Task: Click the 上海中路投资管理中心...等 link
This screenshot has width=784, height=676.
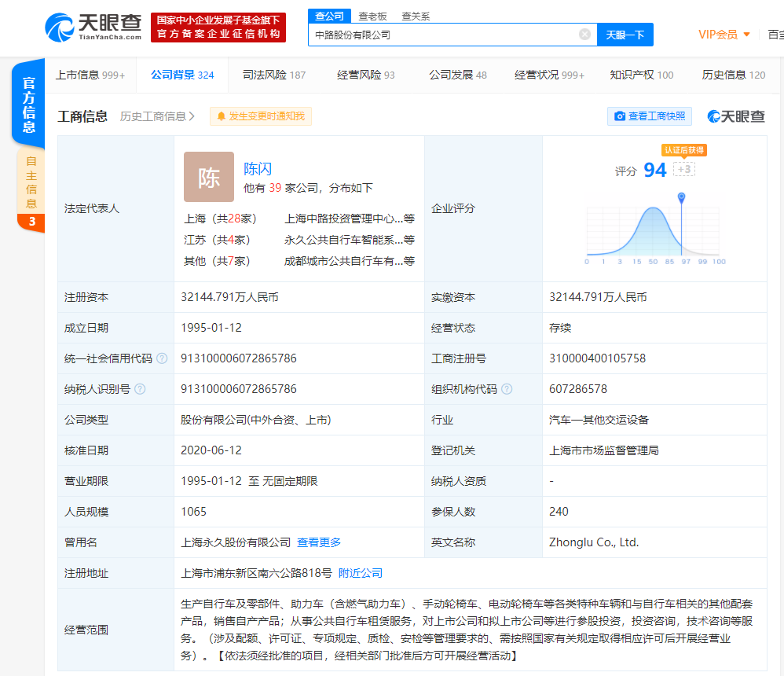Action: click(x=350, y=219)
